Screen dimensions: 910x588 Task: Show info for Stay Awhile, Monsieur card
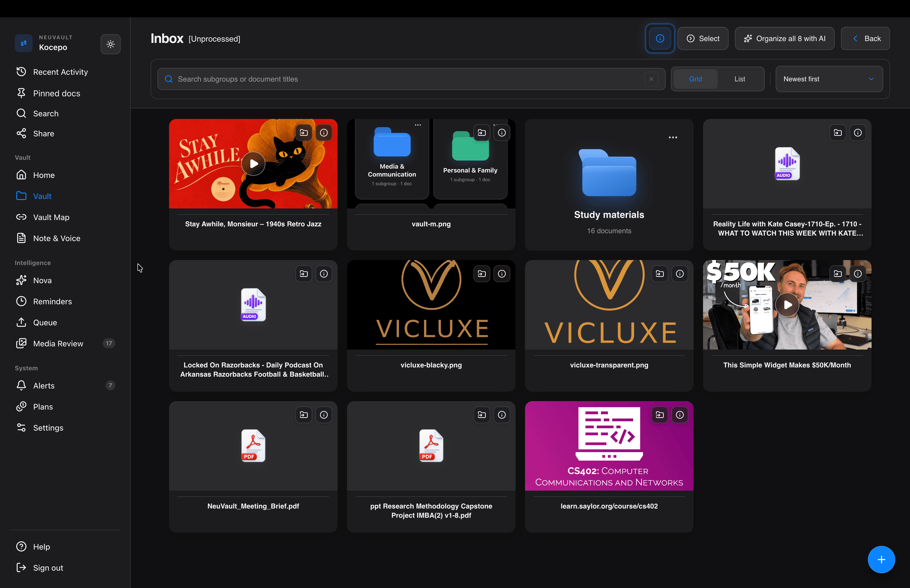324,132
